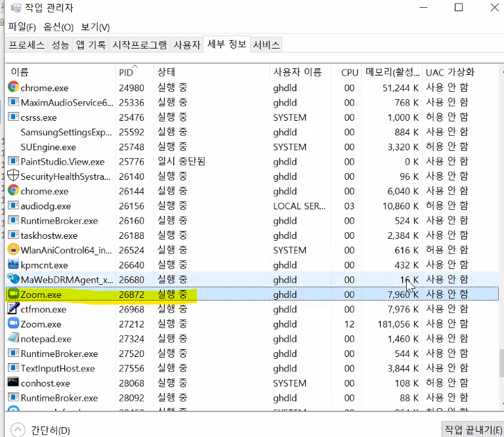504x437 pixels.
Task: Open the 파일(F) menu
Action: pyautogui.click(x=22, y=28)
